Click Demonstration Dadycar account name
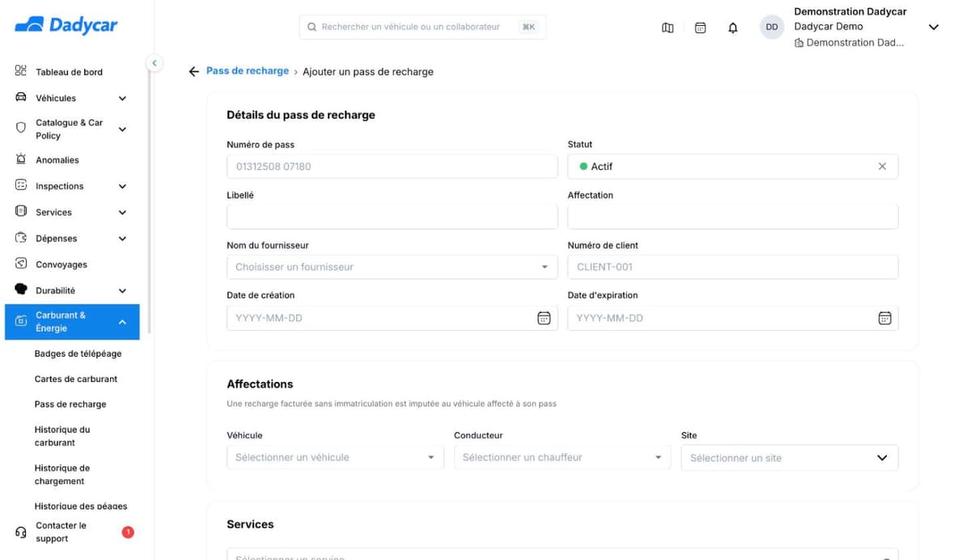The width and height of the screenshot is (971, 560). [850, 11]
